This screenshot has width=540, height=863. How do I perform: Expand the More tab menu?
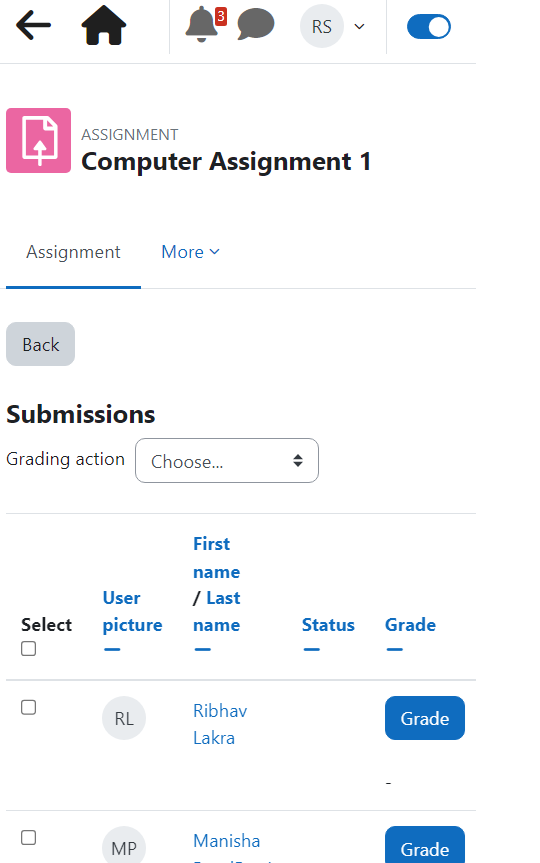coord(190,252)
